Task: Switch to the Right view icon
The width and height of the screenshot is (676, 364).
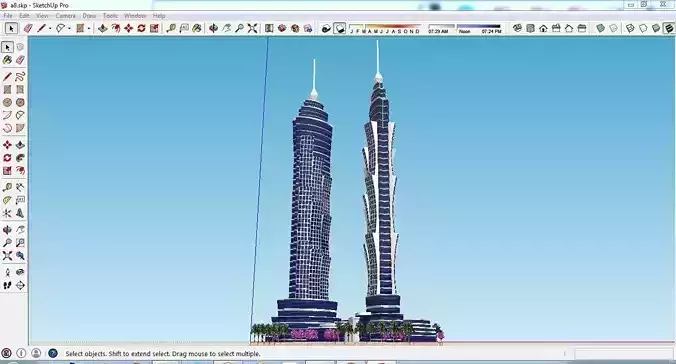Action: [x=556, y=28]
